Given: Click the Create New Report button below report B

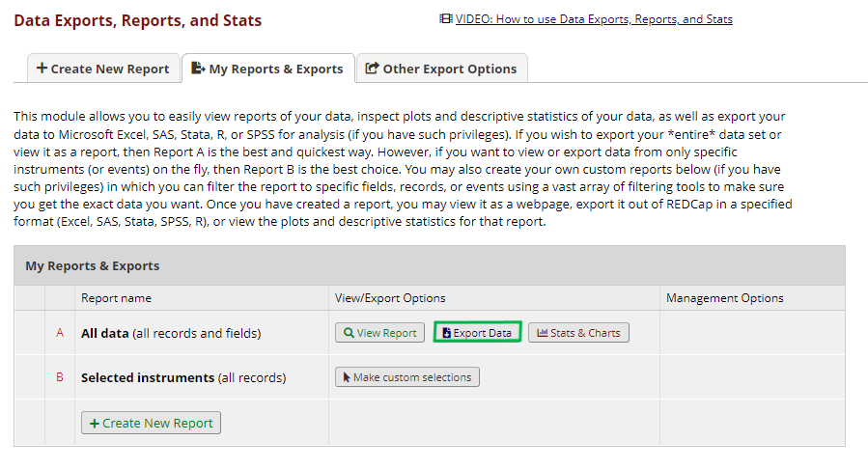Looking at the screenshot, I should (152, 424).
